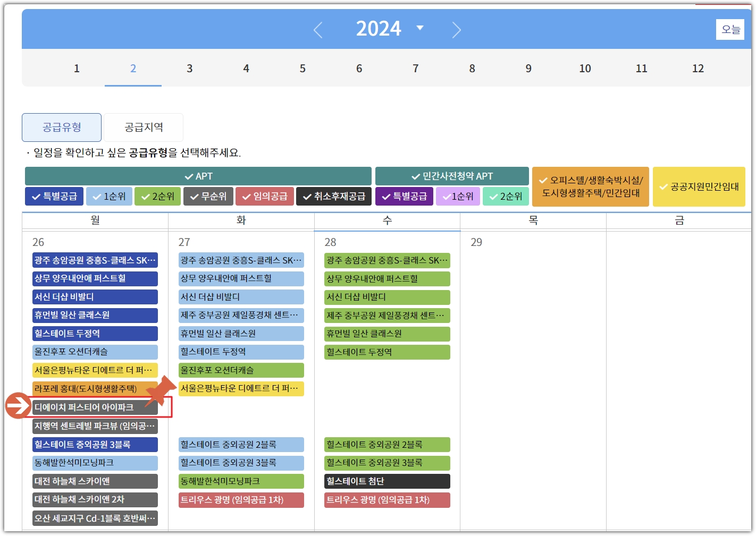Click 힐스테이트 첨단 in Wednesday's column
The height and width of the screenshot is (536, 756).
387,481
